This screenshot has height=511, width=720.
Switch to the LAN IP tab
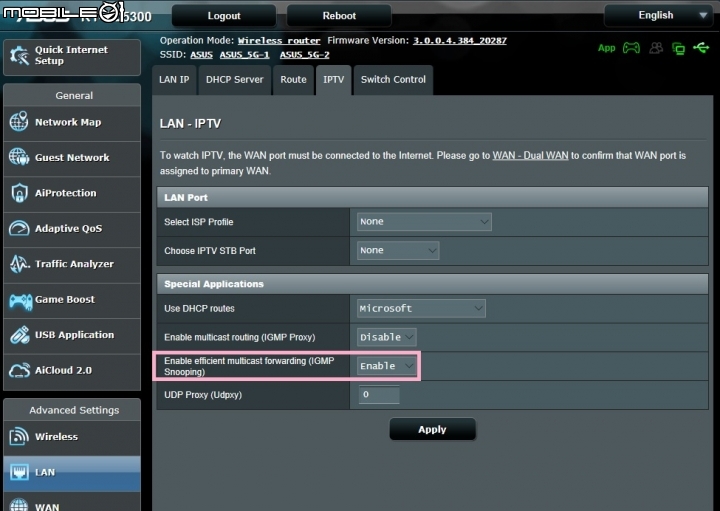174,80
